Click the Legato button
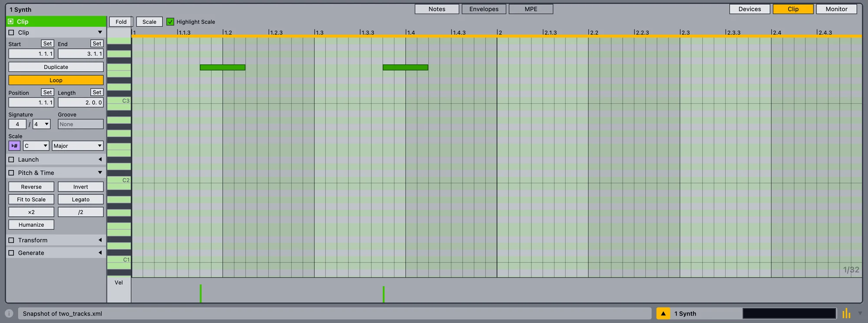Viewport: 868px width, 323px height. tap(81, 199)
